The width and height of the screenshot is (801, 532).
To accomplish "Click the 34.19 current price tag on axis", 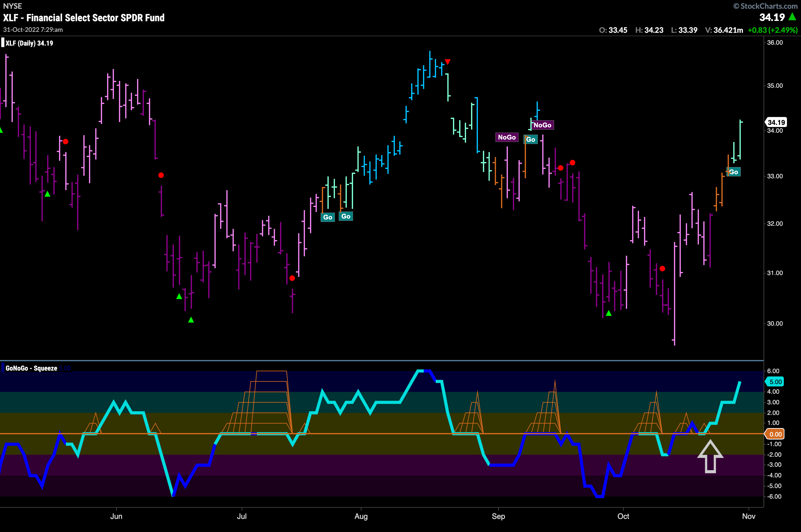I will point(776,122).
